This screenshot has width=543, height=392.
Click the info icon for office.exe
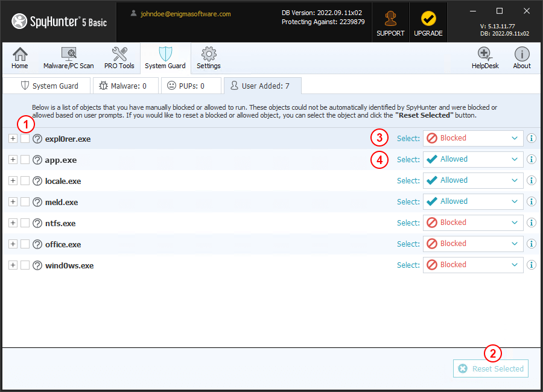pos(531,243)
